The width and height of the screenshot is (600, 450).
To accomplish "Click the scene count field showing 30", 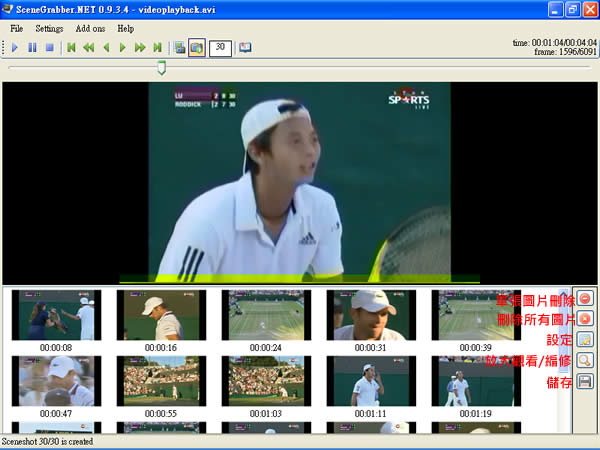I will [x=219, y=47].
